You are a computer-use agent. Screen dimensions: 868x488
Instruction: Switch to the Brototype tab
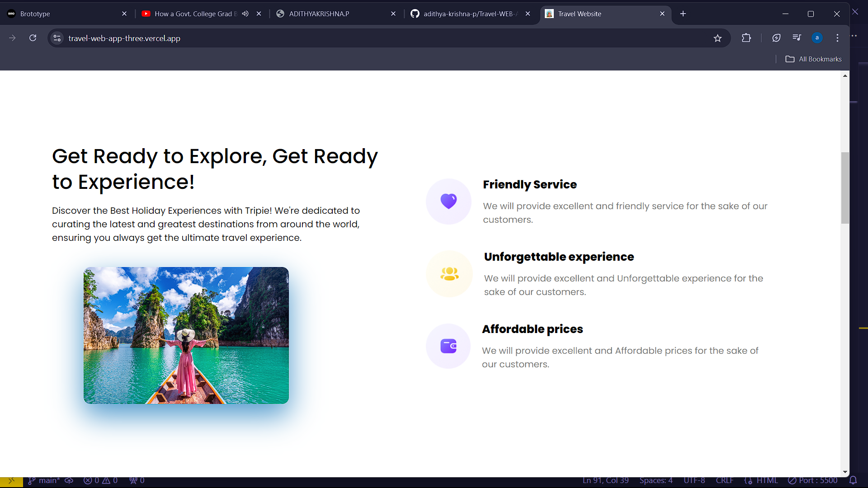tap(63, 14)
